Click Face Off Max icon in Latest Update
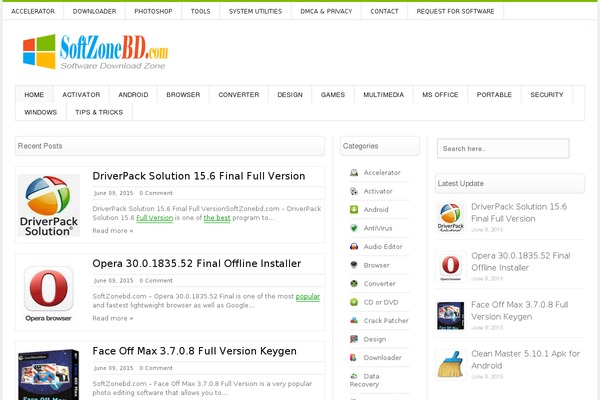This screenshot has height=400, width=600. click(451, 316)
